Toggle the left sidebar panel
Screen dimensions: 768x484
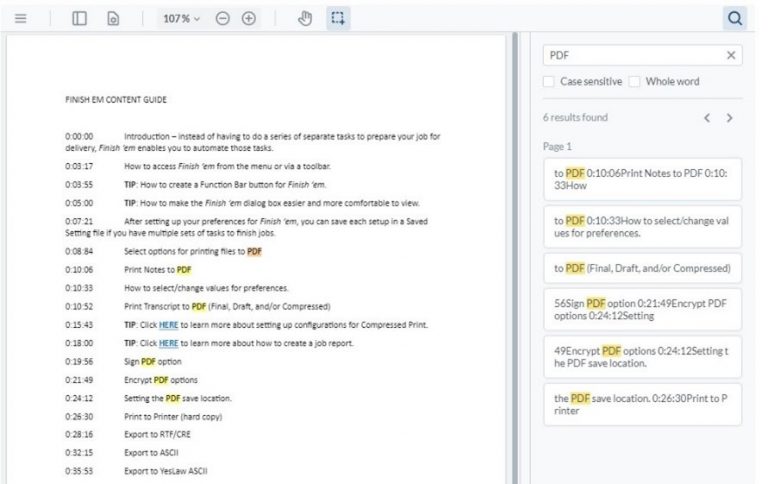point(80,18)
